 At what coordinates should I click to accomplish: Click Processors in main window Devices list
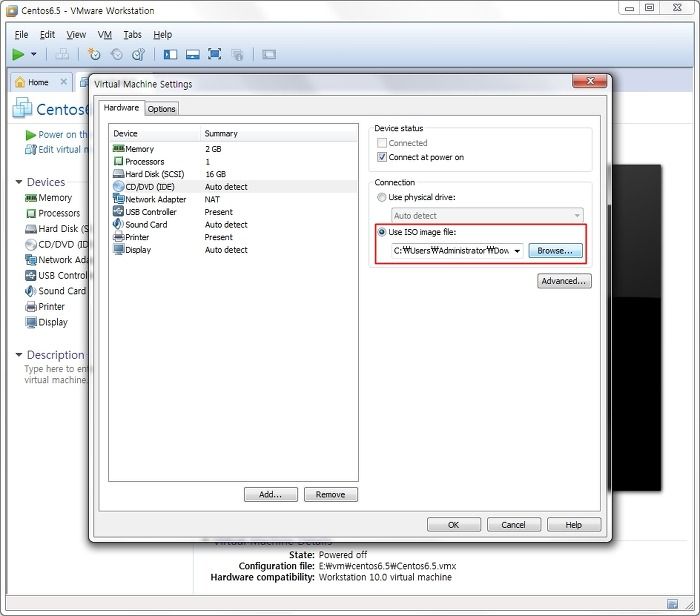53,213
